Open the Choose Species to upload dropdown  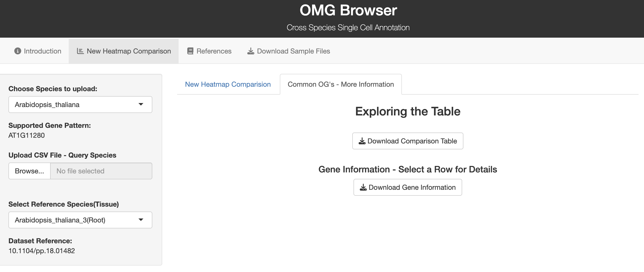[x=80, y=105]
